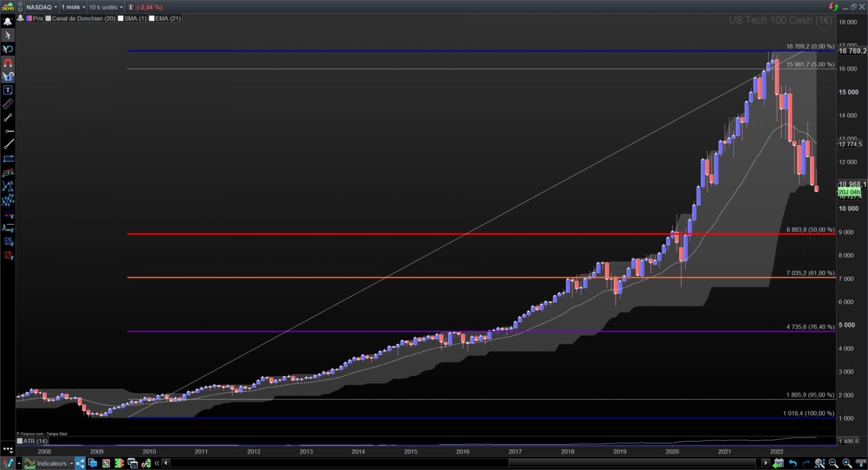
Task: Open the ATR (14) indicator label
Action: pos(32,441)
